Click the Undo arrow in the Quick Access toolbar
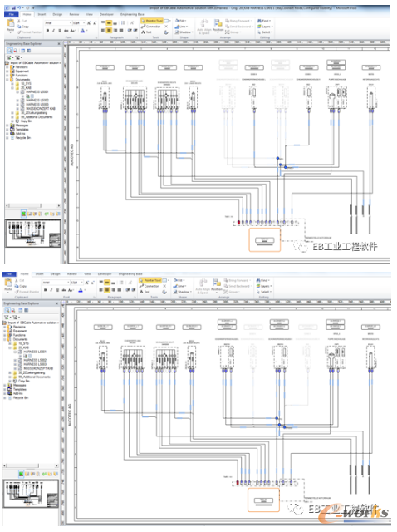The width and height of the screenshot is (397, 532). 19,7
